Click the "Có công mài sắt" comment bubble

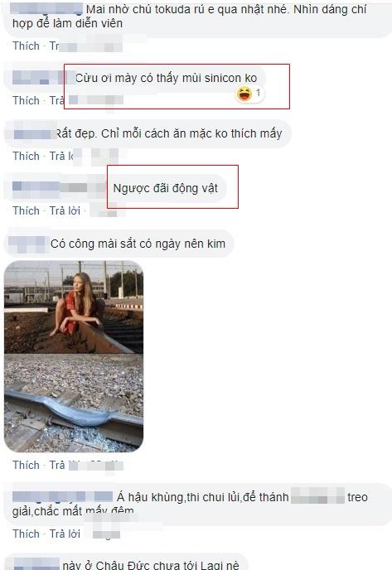click(119, 244)
